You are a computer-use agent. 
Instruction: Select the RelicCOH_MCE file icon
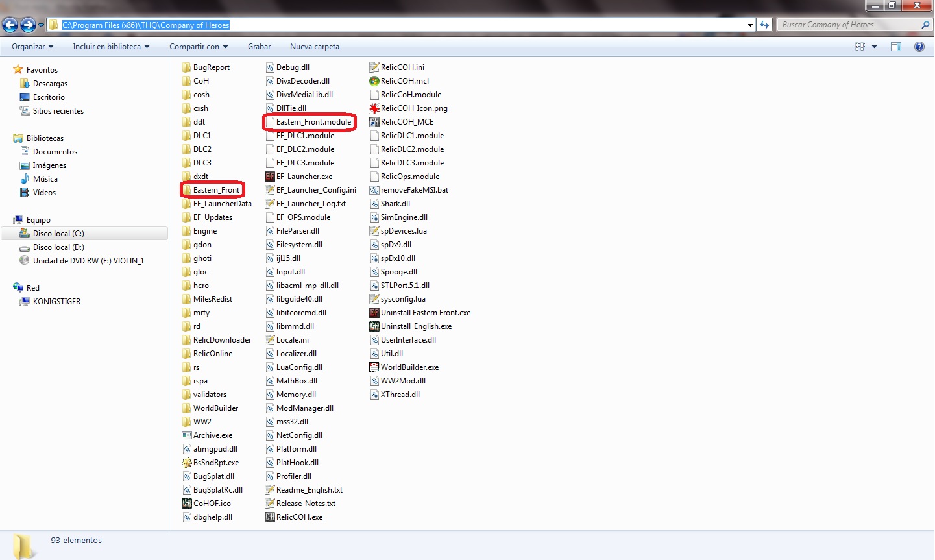click(374, 122)
